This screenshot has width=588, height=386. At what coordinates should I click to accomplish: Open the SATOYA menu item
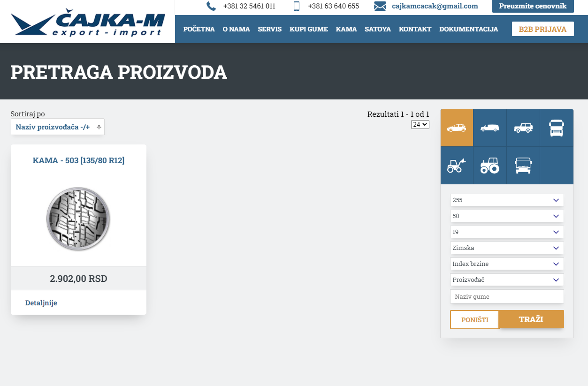[x=378, y=29]
